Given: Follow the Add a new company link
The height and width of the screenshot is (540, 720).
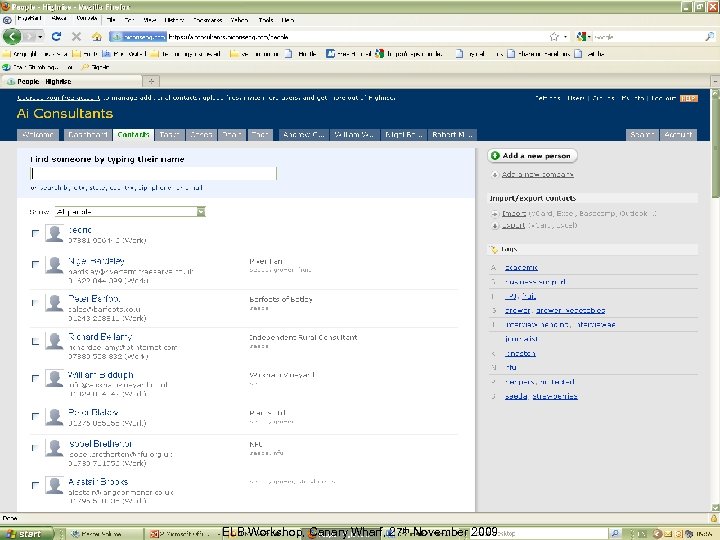Looking at the screenshot, I should [x=537, y=174].
